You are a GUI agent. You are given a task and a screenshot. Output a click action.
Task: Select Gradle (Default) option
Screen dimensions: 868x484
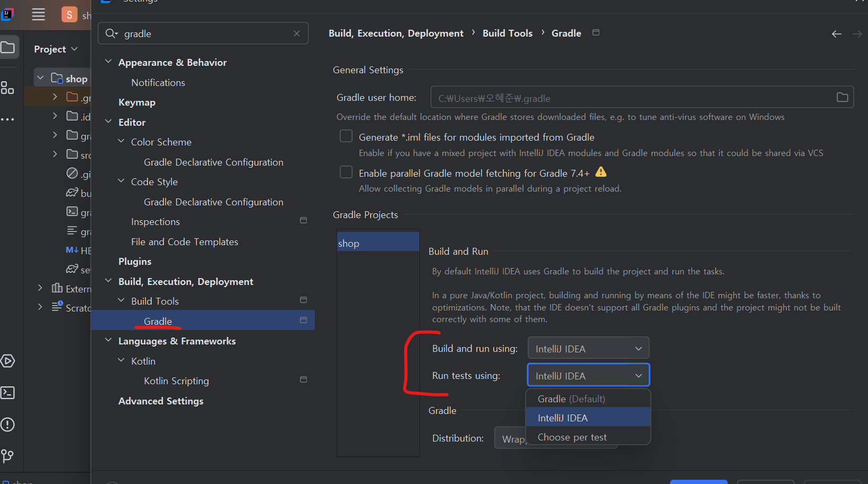(x=588, y=399)
